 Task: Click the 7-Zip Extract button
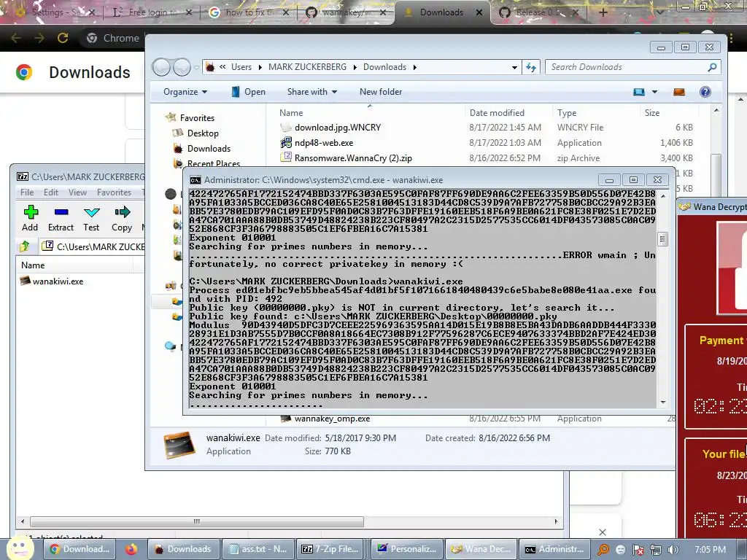[61, 218]
